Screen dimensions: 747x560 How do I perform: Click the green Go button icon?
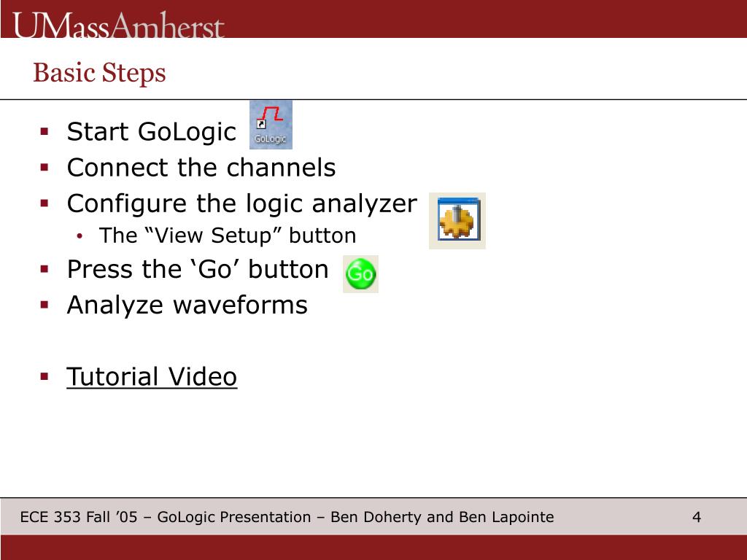point(360,274)
